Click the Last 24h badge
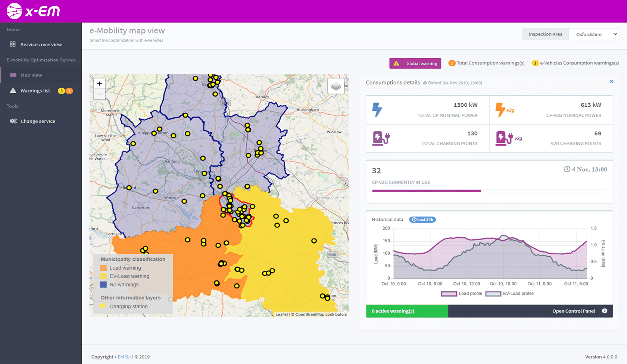This screenshot has width=627, height=364. tap(422, 220)
